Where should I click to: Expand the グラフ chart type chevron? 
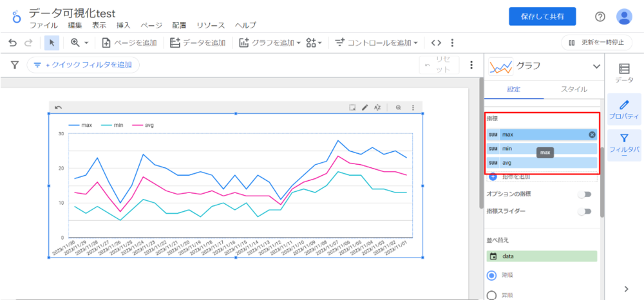596,66
